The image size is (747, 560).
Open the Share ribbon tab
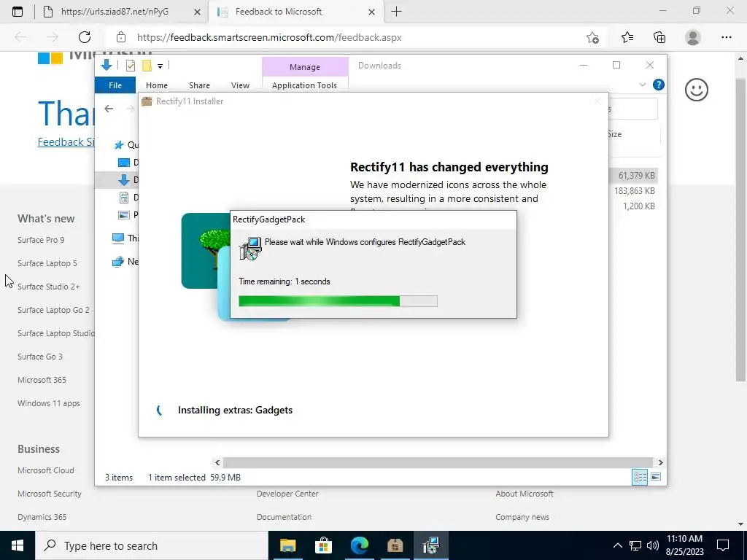[x=199, y=85]
